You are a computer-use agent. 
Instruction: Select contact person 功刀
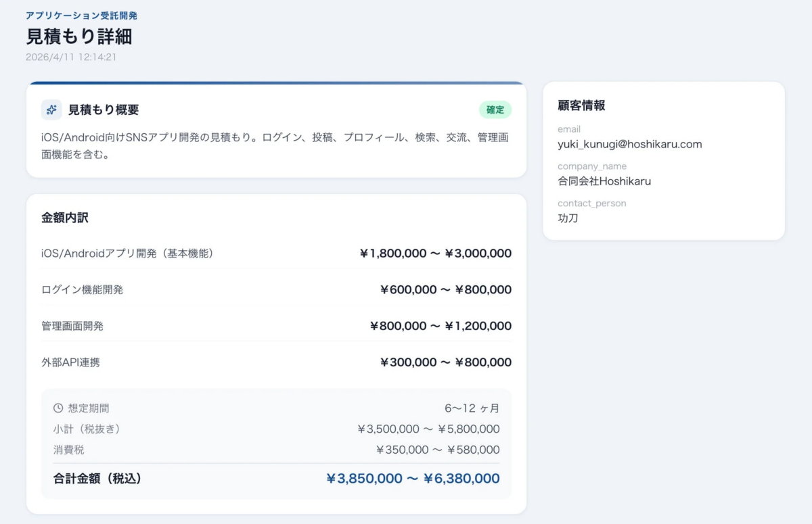pos(567,218)
